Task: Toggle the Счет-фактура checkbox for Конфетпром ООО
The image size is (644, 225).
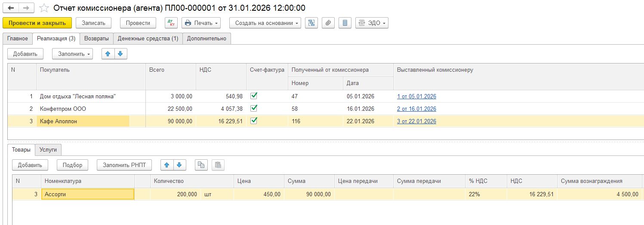Action: point(254,108)
